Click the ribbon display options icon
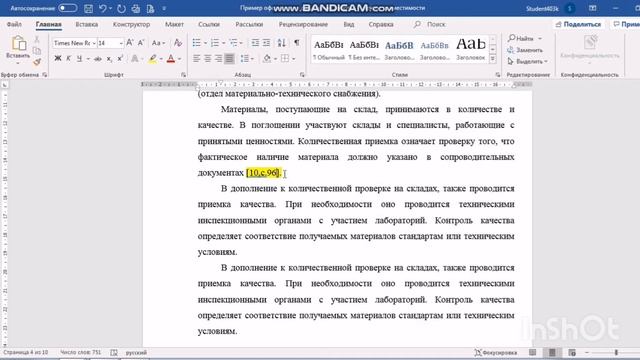This screenshot has height=360, width=640. (x=593, y=8)
